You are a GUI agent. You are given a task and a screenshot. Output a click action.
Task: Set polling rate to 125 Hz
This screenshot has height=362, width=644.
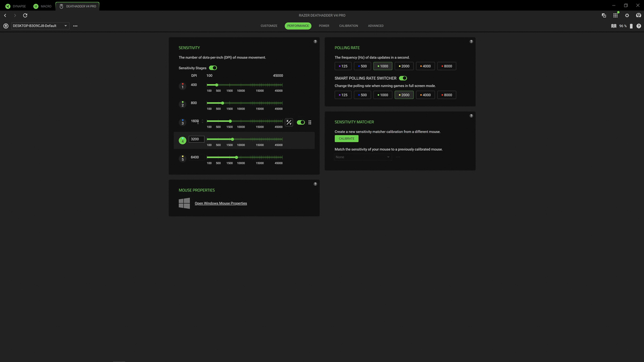pos(343,66)
